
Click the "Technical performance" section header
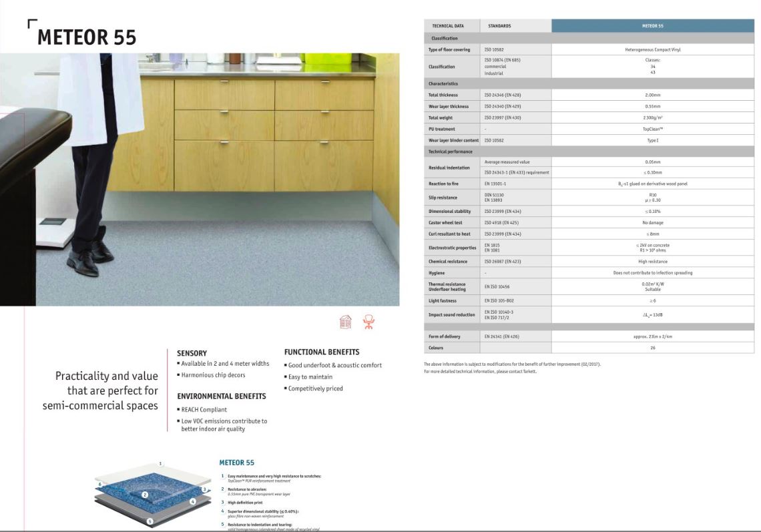[x=451, y=152]
